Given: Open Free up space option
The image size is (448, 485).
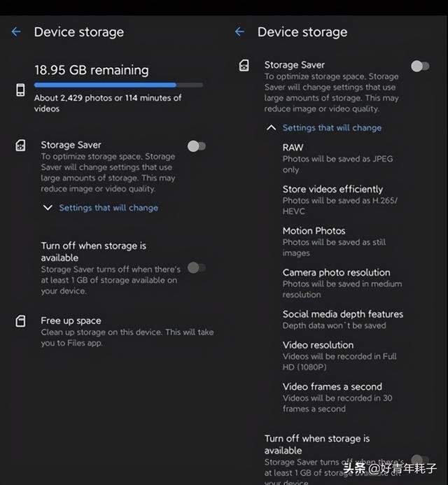Looking at the screenshot, I should (x=127, y=332).
